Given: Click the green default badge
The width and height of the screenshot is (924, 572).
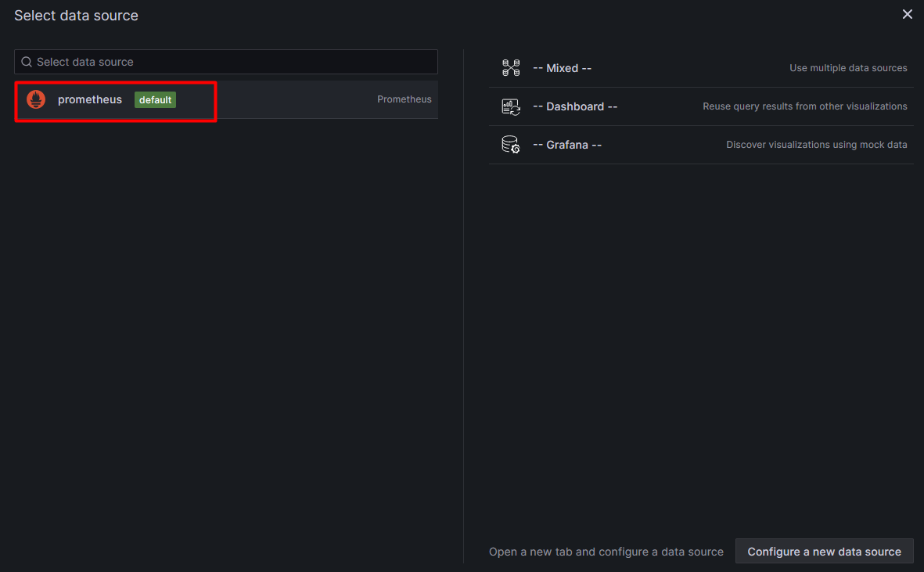Looking at the screenshot, I should (155, 100).
